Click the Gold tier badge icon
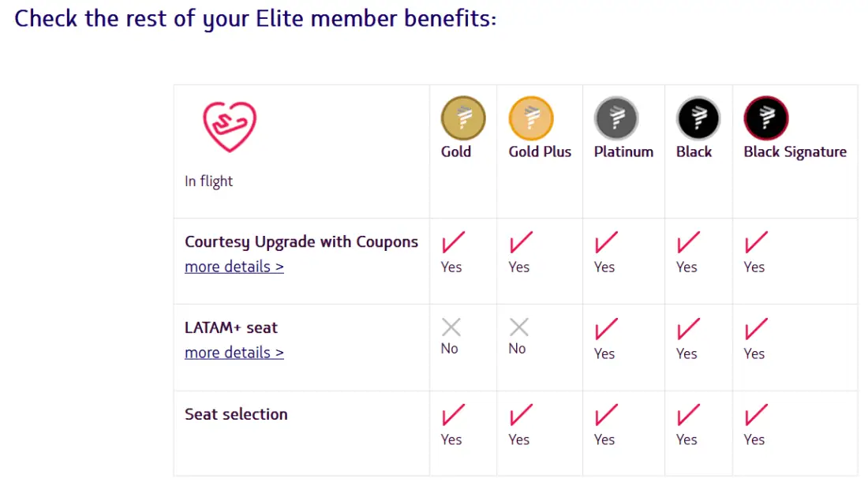The width and height of the screenshot is (868, 486). 462,118
